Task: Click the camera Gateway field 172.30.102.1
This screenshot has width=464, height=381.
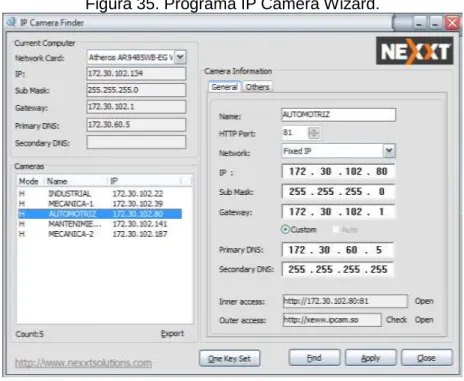Action: tap(338, 212)
